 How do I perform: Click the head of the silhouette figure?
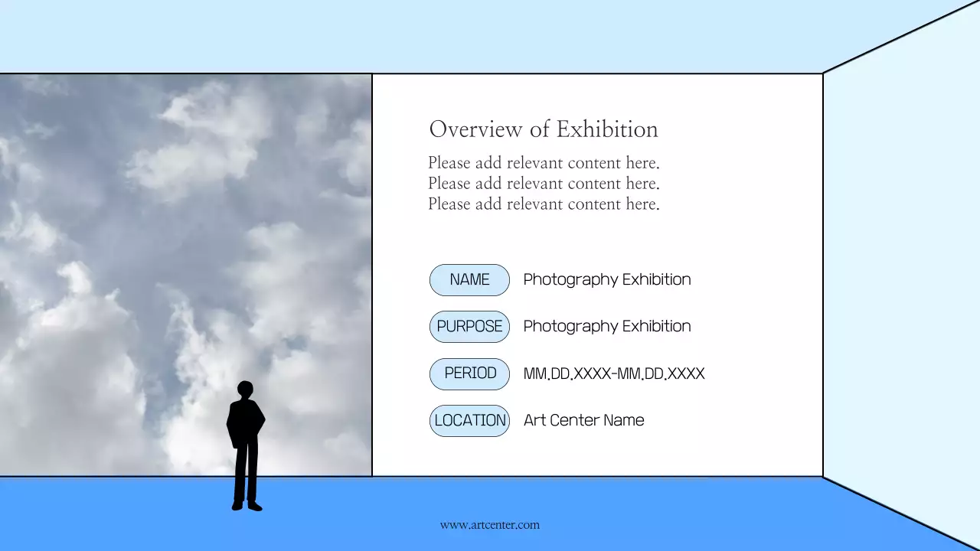point(245,390)
